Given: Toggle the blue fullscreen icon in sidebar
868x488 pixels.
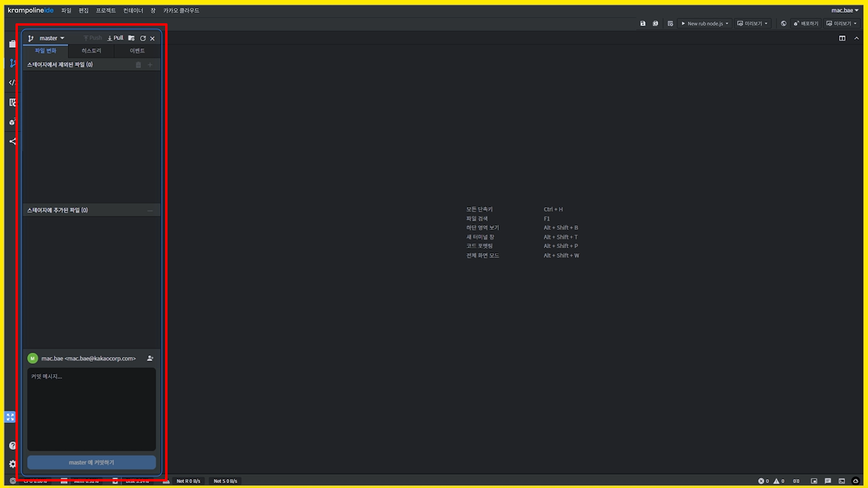Looking at the screenshot, I should [x=10, y=417].
